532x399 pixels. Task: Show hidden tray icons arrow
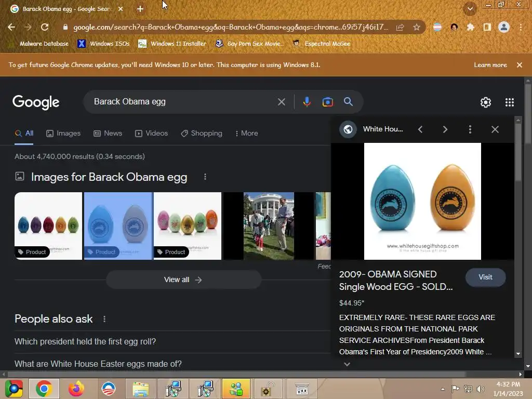click(443, 389)
